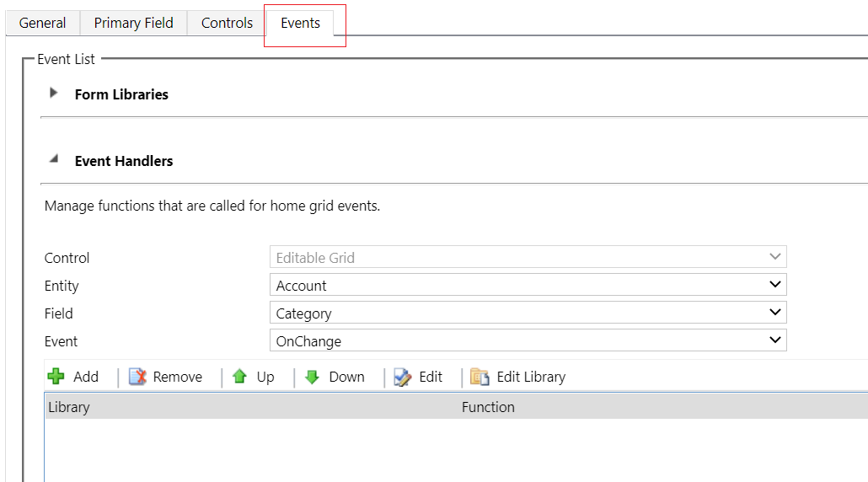The height and width of the screenshot is (482, 868).
Task: Open the Controls tab
Action: point(227,23)
